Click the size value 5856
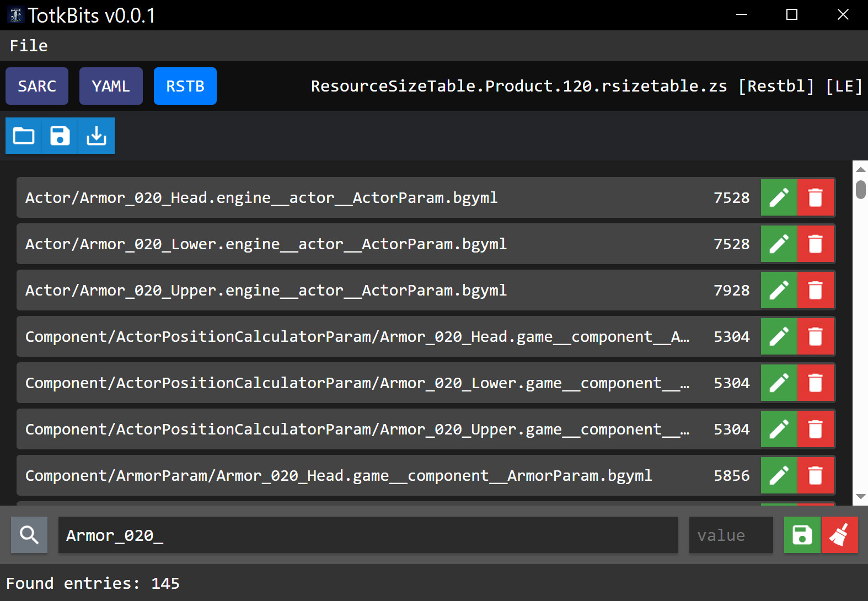Screen dimensions: 868x601 click(732, 475)
